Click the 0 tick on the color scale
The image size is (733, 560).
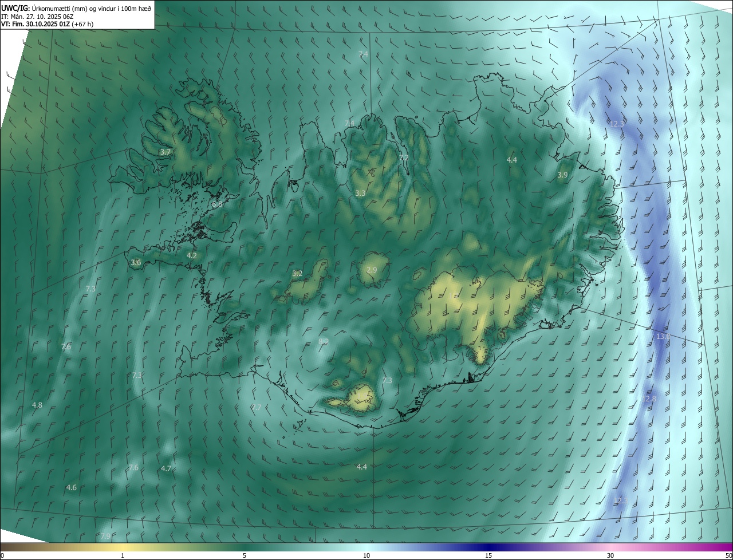point(2,555)
